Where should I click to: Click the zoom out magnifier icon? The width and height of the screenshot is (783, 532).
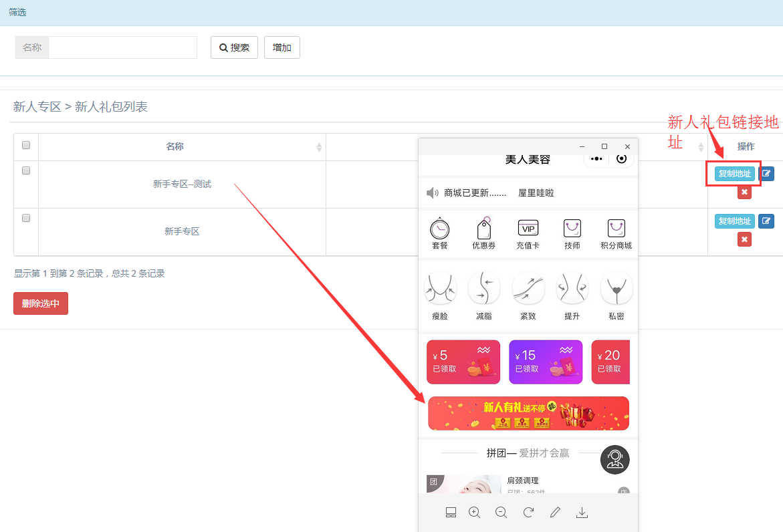tap(501, 513)
